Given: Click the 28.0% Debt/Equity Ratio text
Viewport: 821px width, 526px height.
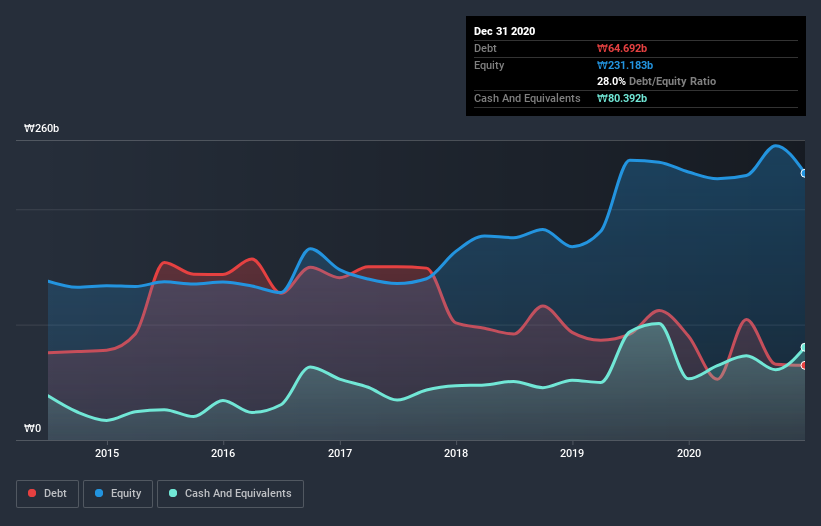Looking at the screenshot, I should [x=657, y=82].
